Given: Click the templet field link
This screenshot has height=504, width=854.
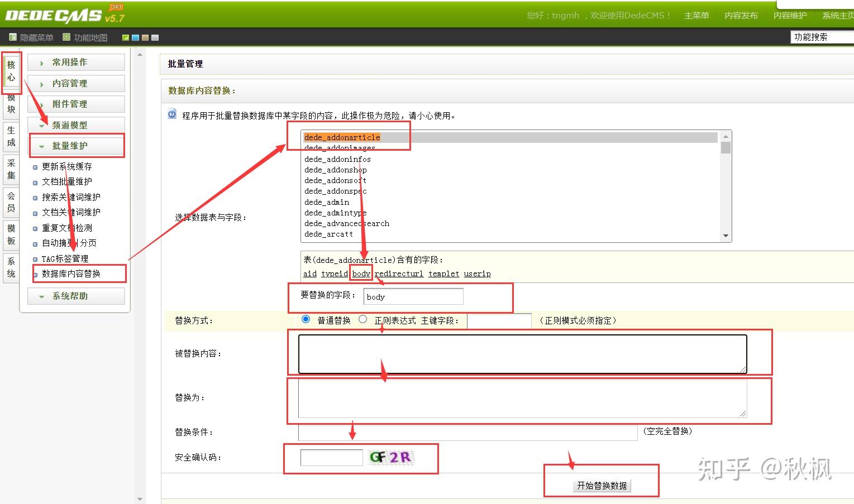Looking at the screenshot, I should pyautogui.click(x=443, y=273).
